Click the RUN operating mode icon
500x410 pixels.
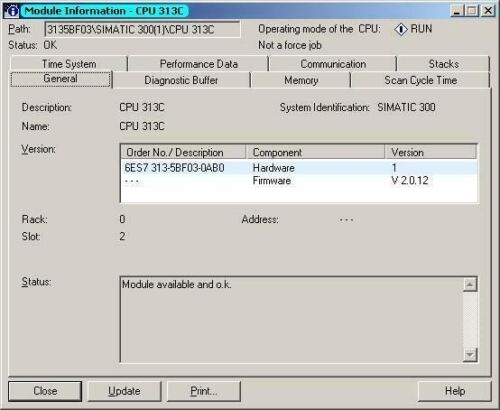[x=401, y=29]
